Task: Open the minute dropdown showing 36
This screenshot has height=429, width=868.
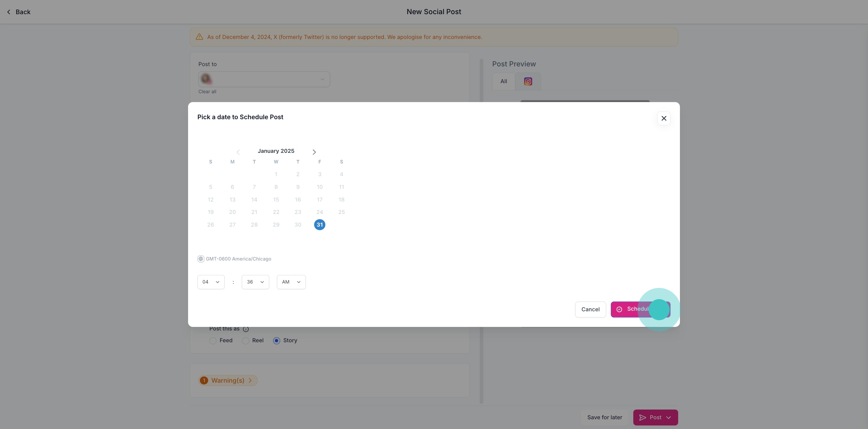Action: pyautogui.click(x=255, y=282)
